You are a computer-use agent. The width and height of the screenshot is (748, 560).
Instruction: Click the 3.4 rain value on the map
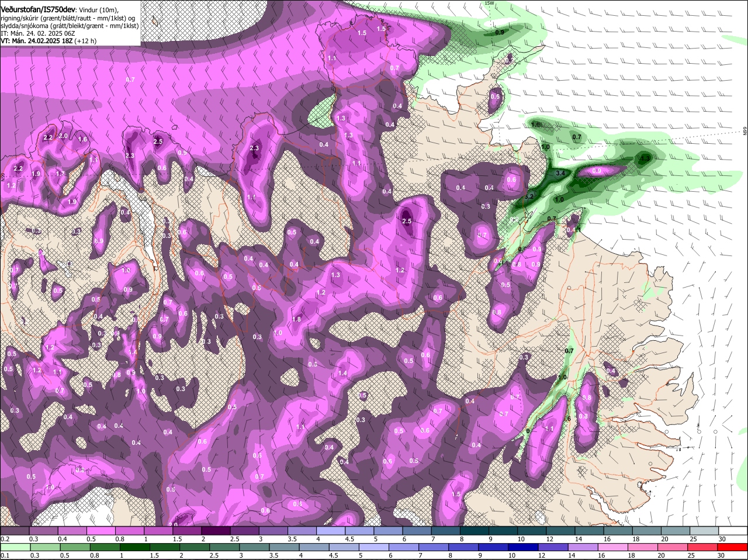[x=560, y=173]
